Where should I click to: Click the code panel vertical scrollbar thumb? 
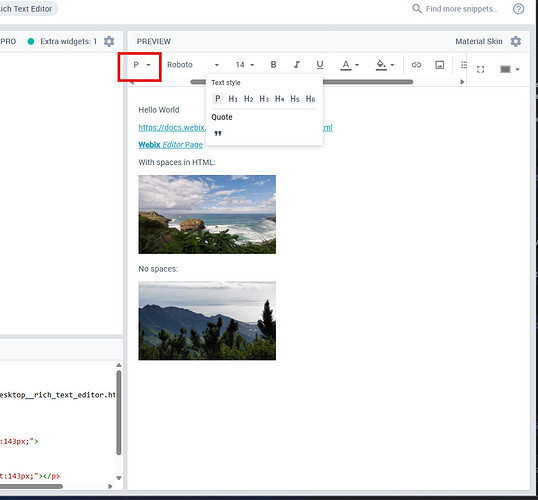tap(119, 412)
